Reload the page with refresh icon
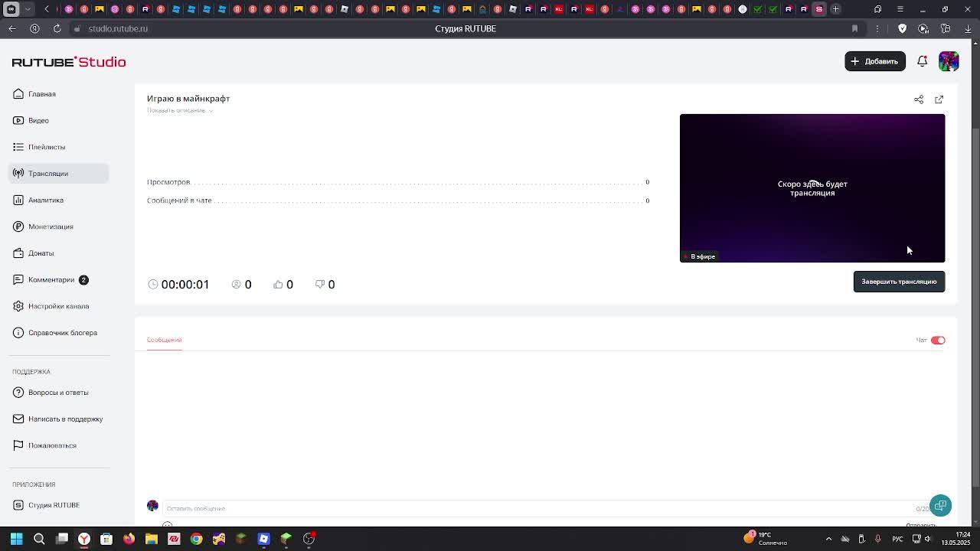This screenshot has width=980, height=551. pos(57,28)
